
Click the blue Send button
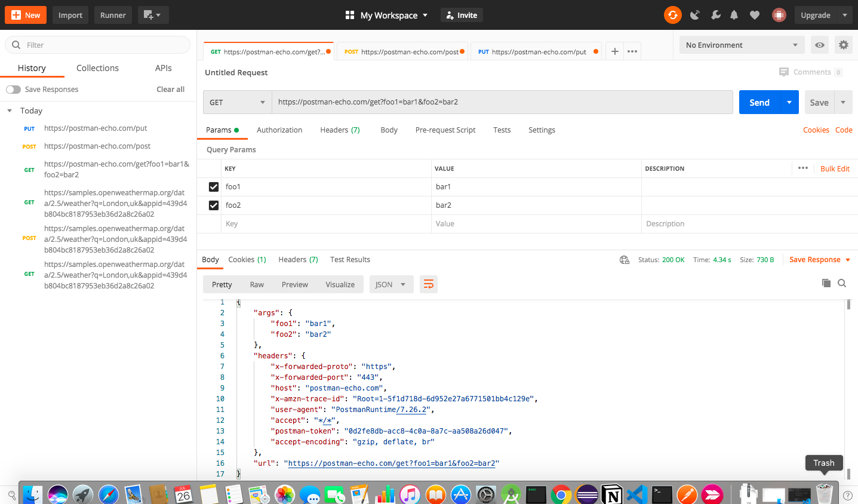(x=759, y=102)
